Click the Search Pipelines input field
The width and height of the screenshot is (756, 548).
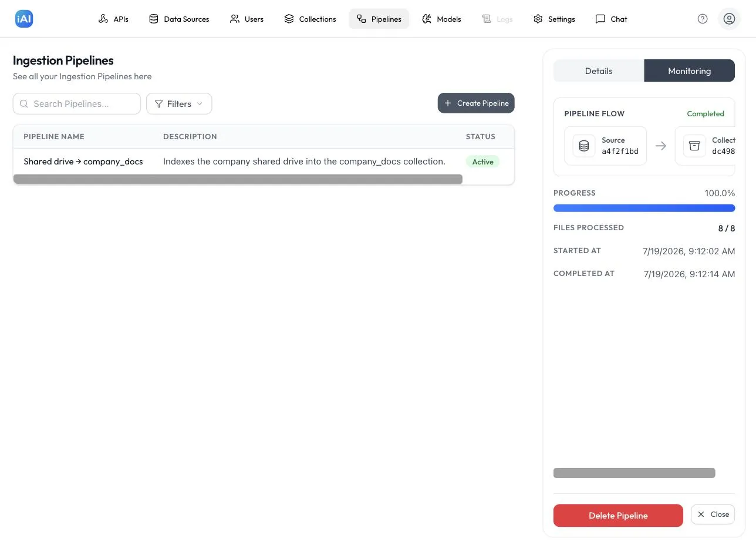[77, 104]
